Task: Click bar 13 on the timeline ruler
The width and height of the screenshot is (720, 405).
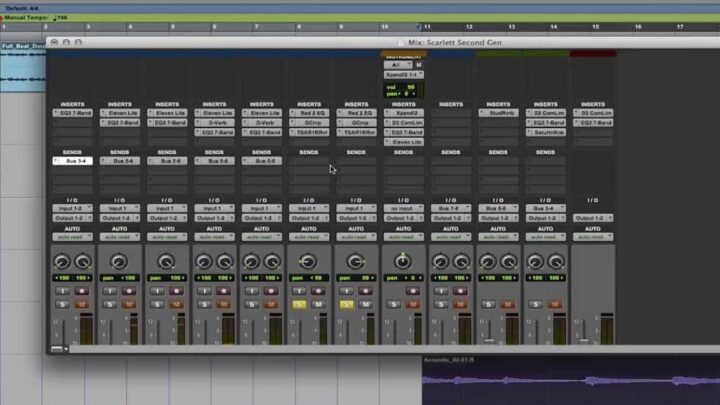Action: tap(512, 27)
